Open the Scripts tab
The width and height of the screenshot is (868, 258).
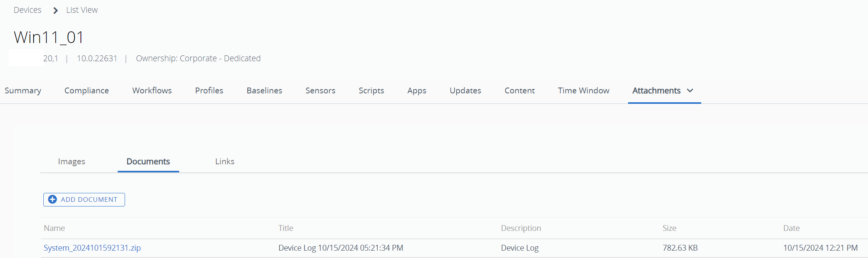coord(371,91)
